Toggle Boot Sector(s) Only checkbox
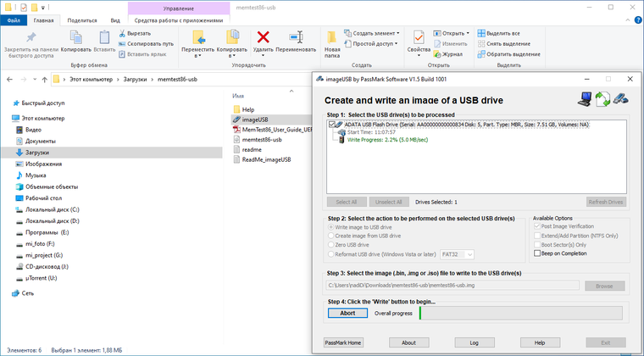 [536, 245]
